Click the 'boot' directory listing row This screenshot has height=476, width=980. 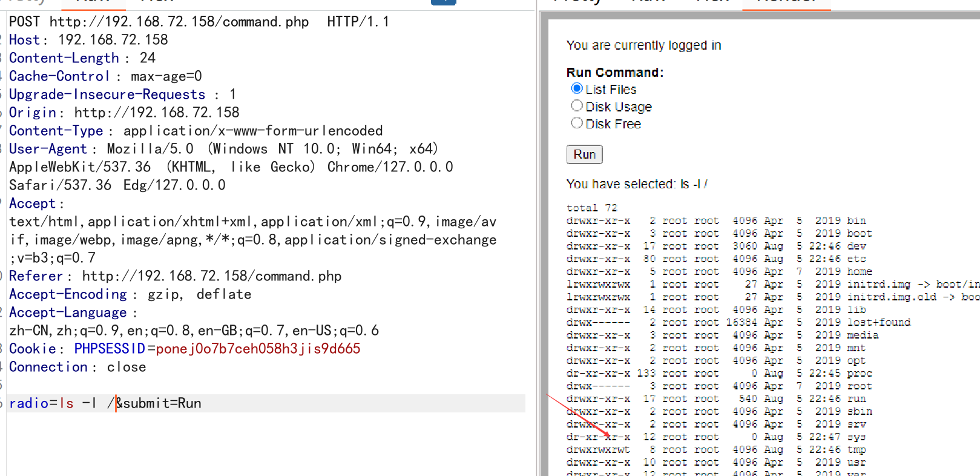(x=720, y=233)
